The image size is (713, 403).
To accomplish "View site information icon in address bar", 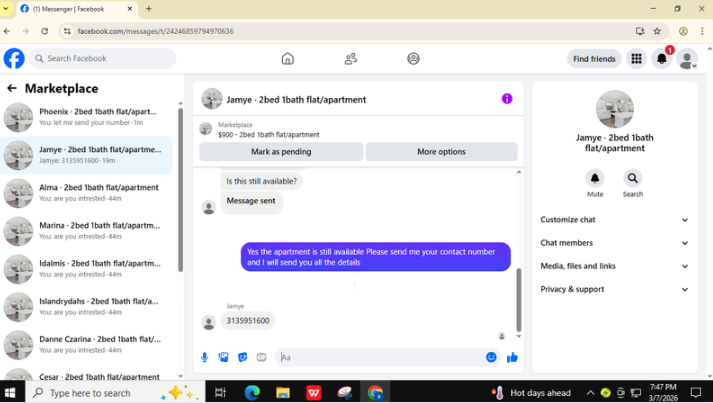I will pos(67,31).
